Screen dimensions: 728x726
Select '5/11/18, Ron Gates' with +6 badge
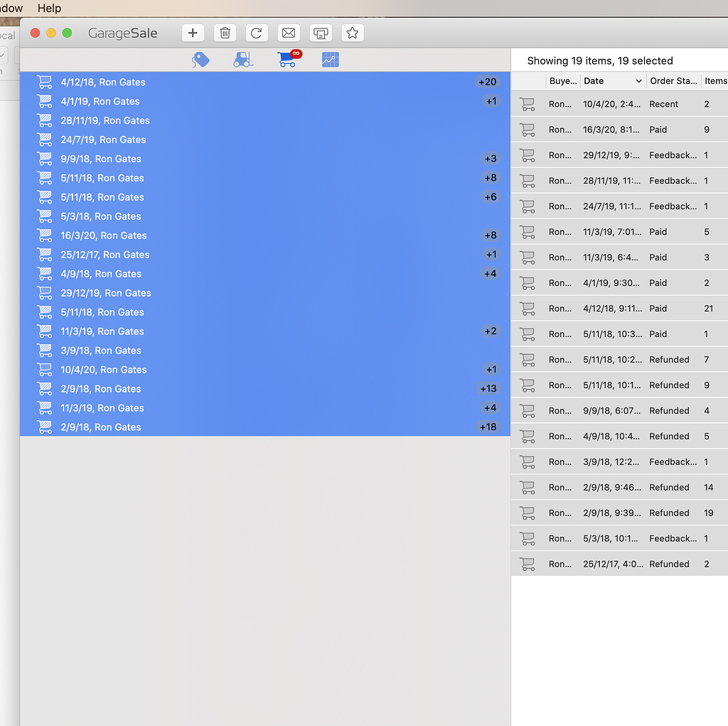pos(265,198)
